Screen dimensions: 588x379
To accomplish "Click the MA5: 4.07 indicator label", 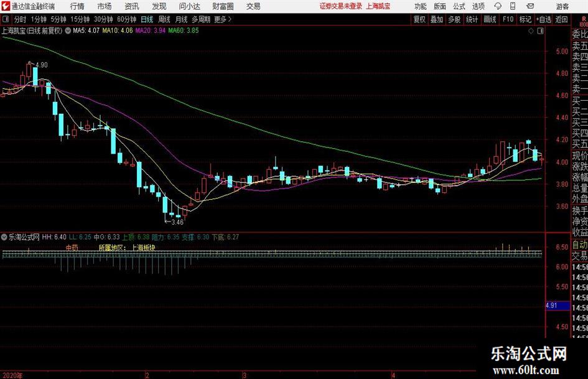I will [86, 30].
